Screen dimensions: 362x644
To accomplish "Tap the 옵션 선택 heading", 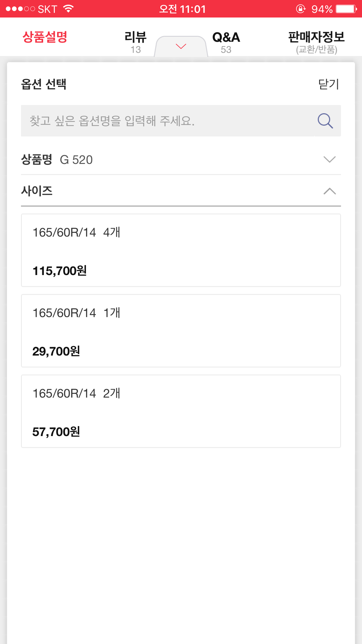I will click(44, 84).
